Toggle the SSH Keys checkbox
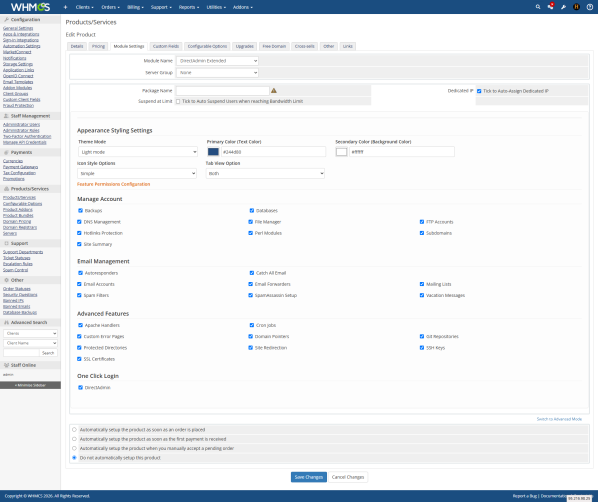 [422, 348]
